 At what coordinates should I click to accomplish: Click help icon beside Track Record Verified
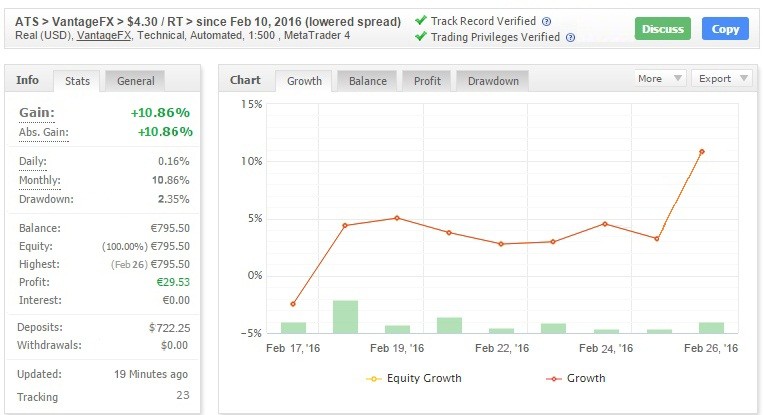click(x=546, y=21)
